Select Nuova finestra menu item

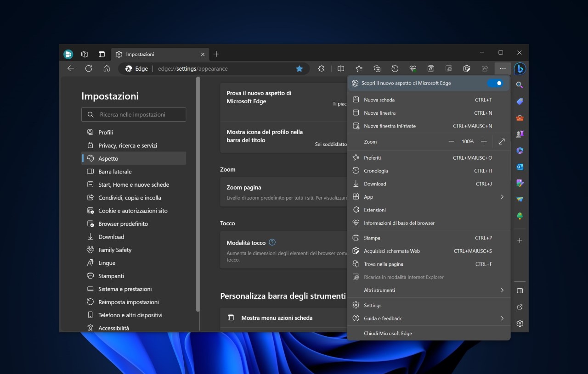[429, 113]
